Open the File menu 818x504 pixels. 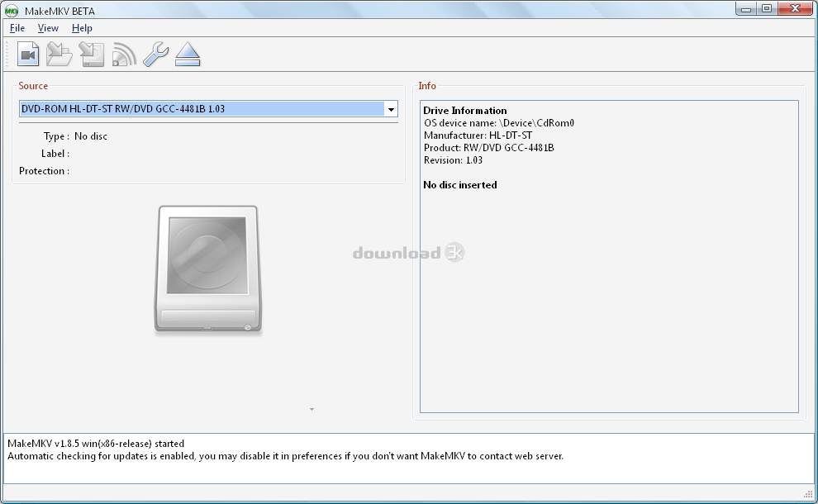[17, 28]
